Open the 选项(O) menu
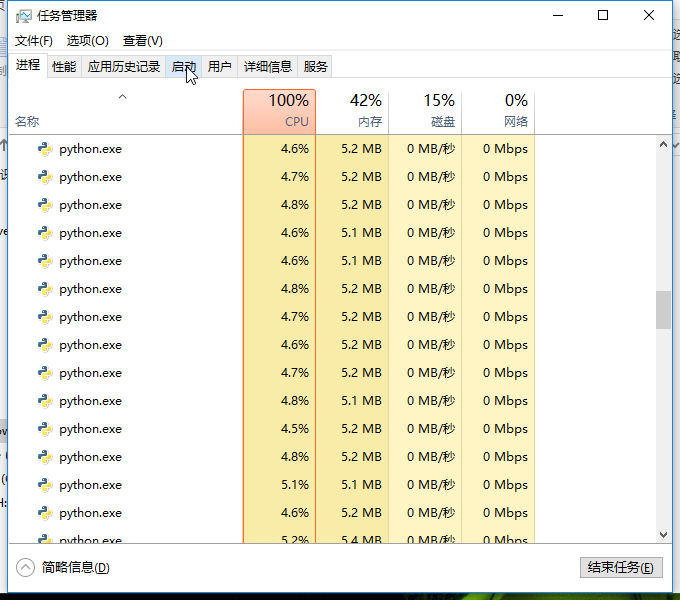 coord(88,41)
